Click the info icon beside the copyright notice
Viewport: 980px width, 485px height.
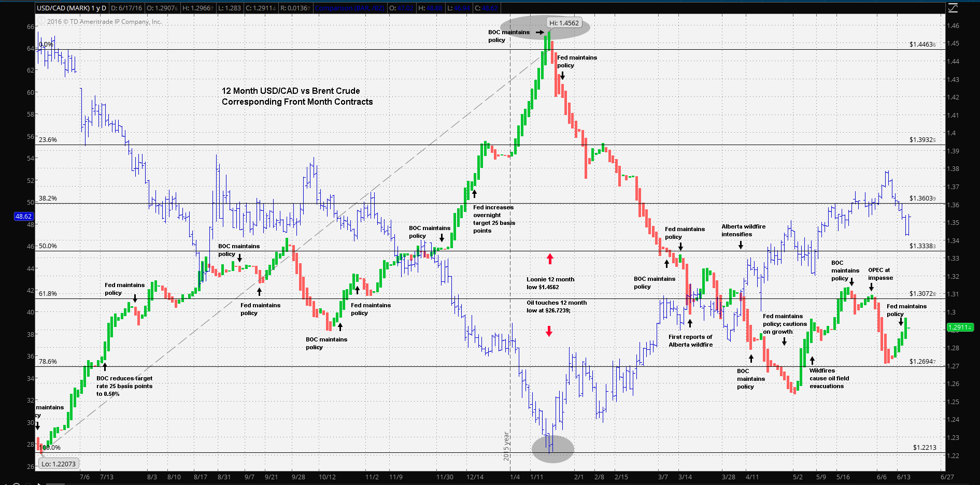pos(41,21)
